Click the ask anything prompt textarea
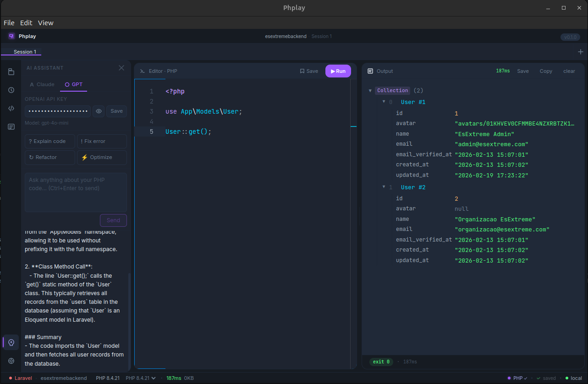Screen dimensions: 588x384 (76, 192)
